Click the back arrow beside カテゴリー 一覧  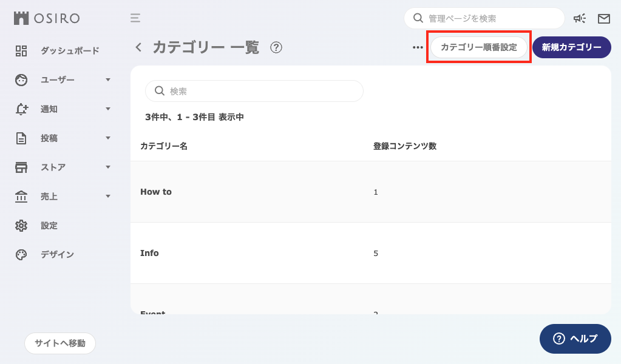(x=138, y=47)
